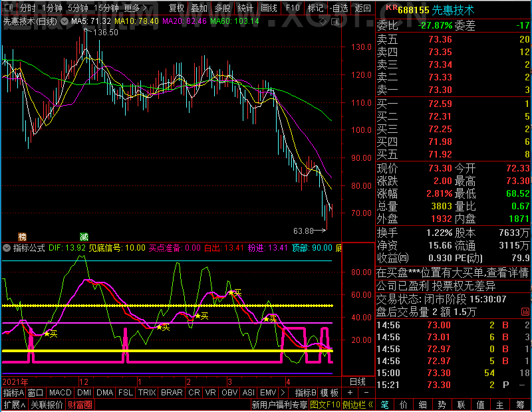532x412 pixels.
Task: Click the 叠加 overlay button
Action: pyautogui.click(x=199, y=8)
